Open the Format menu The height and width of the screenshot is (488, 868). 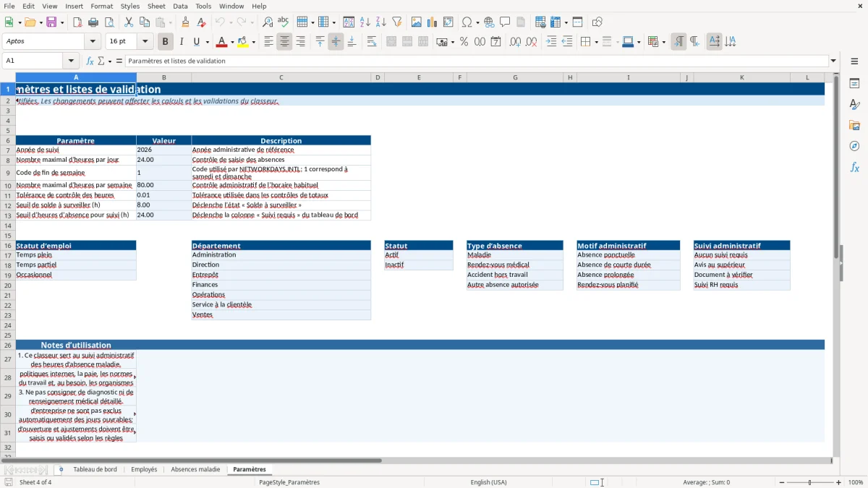102,6
